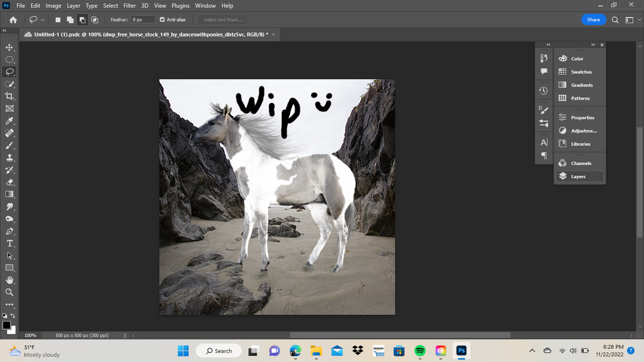Open the Lasso tool preset dropdown
The image size is (644, 362).
[43, 20]
